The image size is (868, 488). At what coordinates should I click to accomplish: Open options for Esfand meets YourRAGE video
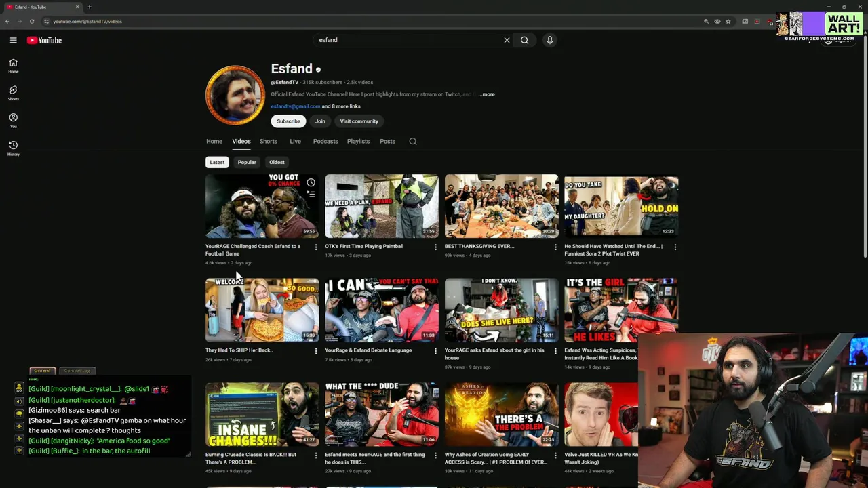[435, 455]
